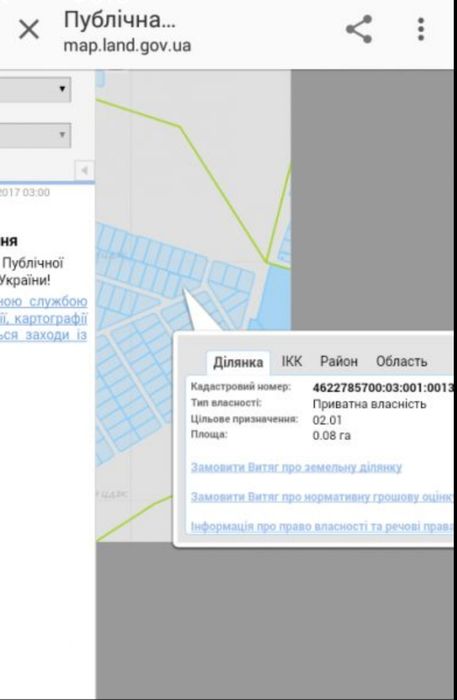Switch to the Область tab
This screenshot has width=457, height=700.
pos(401,361)
